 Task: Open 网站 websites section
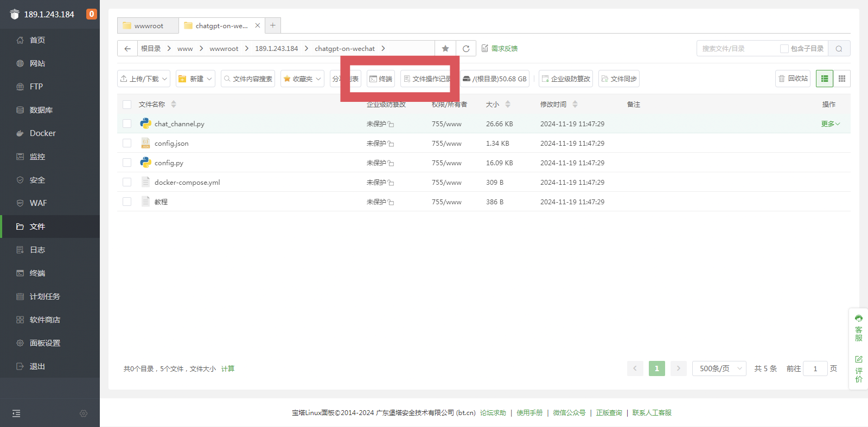point(37,63)
